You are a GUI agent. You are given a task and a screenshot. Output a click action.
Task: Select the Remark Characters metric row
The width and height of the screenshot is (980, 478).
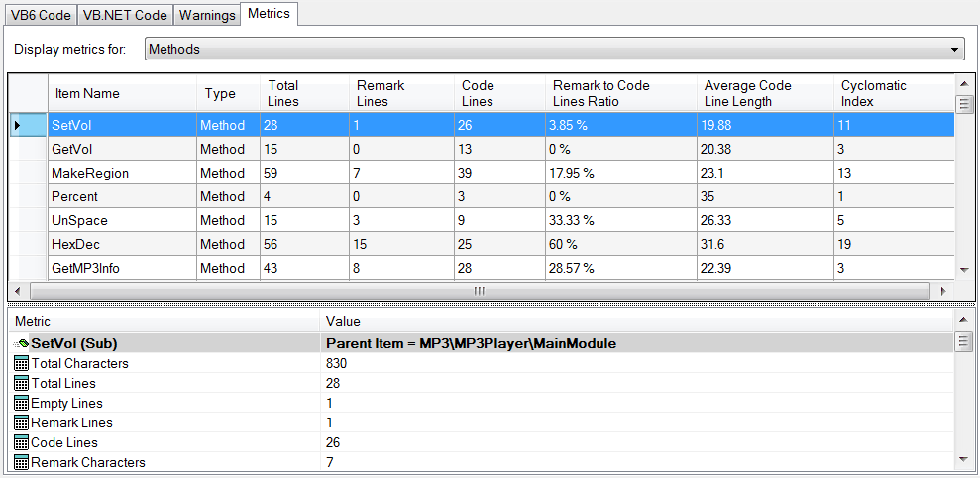click(482, 462)
